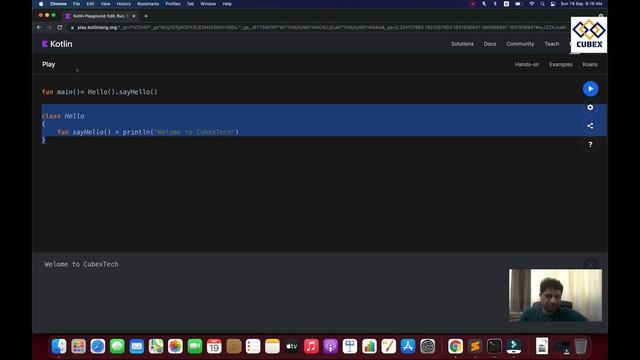Open the Koans section
Image resolution: width=640 pixels, height=360 pixels.
tap(590, 64)
